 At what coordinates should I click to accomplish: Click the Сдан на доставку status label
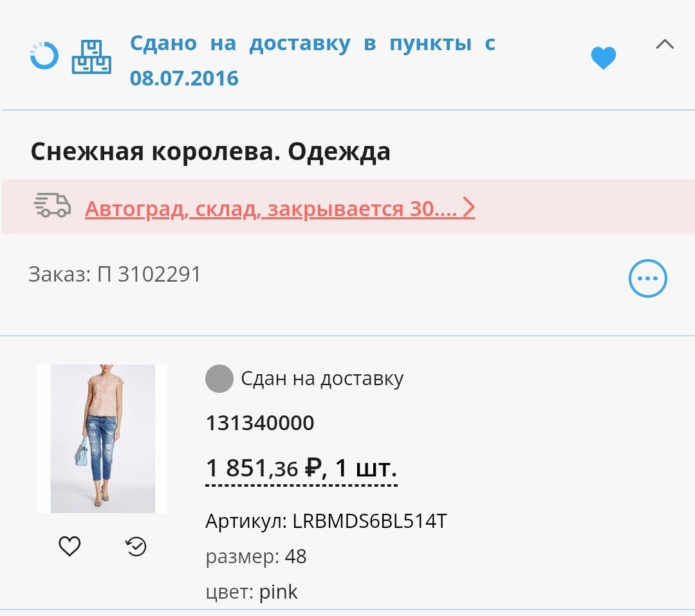click(322, 379)
